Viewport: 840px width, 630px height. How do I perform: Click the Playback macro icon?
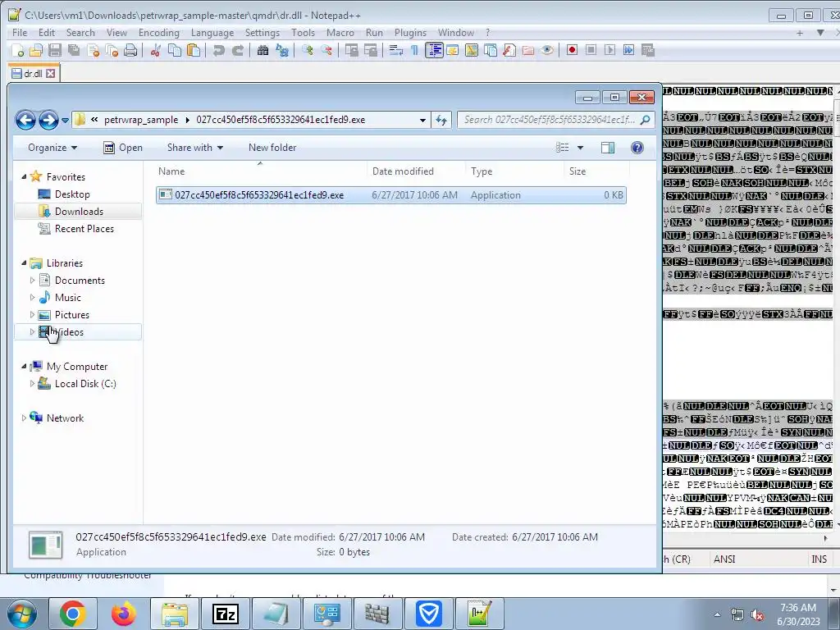point(609,50)
